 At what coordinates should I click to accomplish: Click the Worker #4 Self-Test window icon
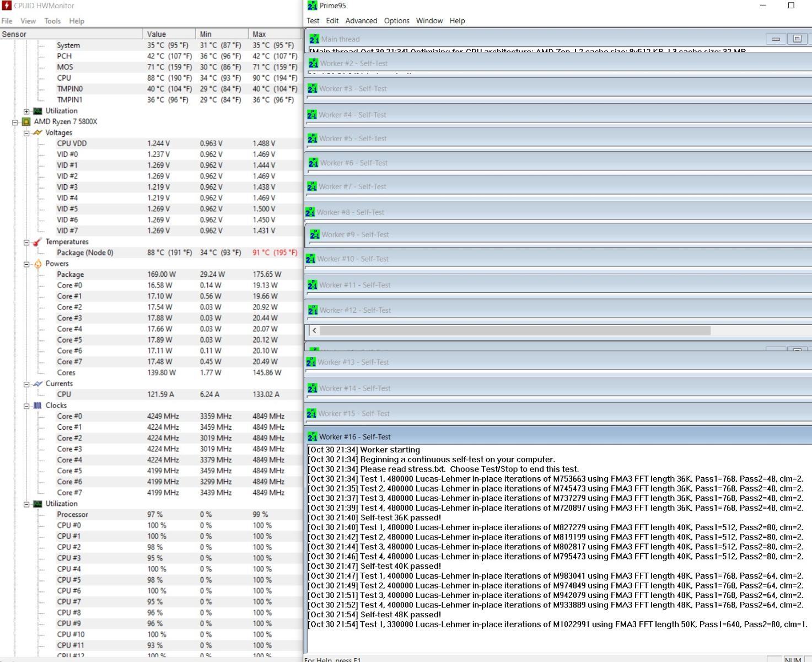click(312, 115)
